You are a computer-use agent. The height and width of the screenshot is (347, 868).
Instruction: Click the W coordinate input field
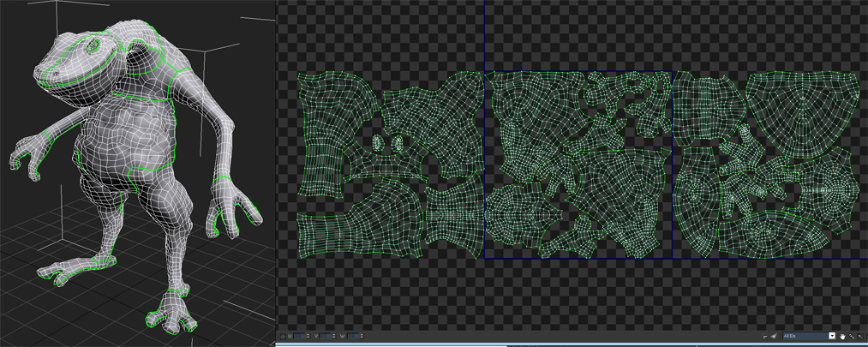pos(353,336)
